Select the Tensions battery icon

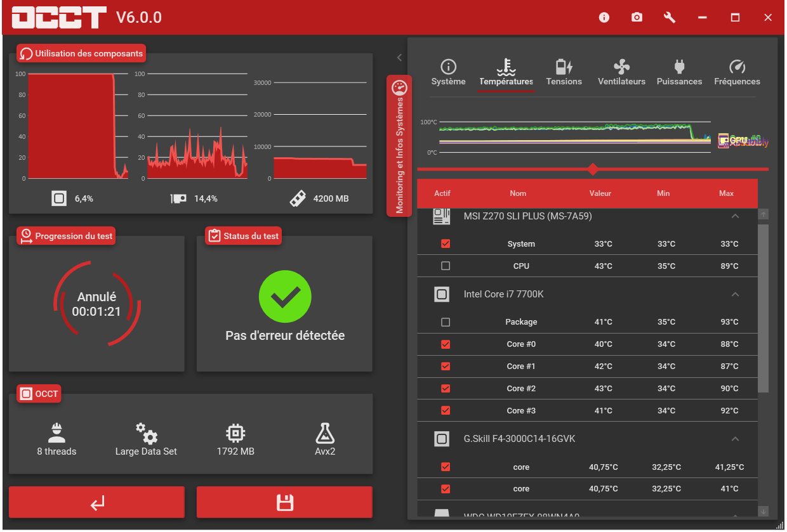pyautogui.click(x=564, y=67)
